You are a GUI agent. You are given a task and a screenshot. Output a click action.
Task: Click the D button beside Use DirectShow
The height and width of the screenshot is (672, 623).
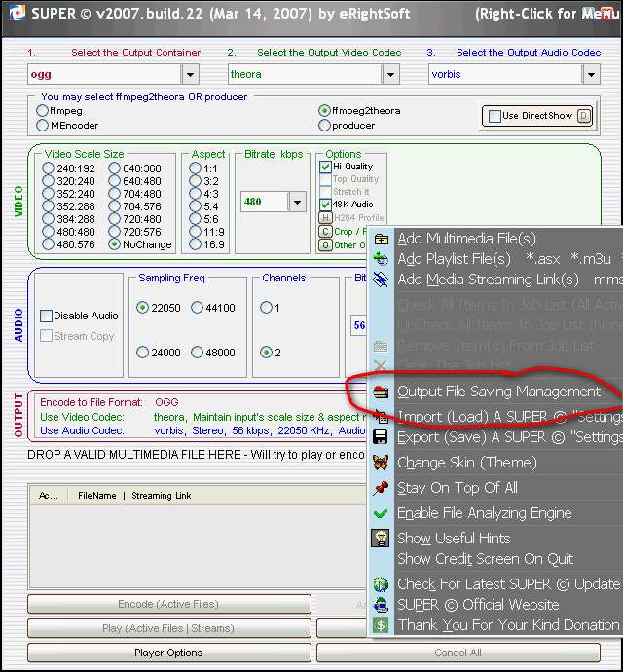click(x=584, y=116)
